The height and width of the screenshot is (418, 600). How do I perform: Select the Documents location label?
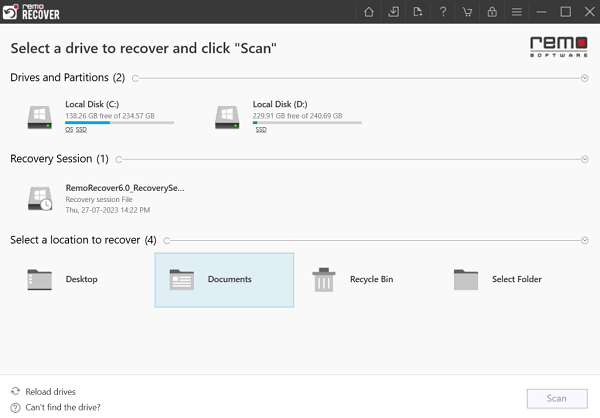(230, 279)
